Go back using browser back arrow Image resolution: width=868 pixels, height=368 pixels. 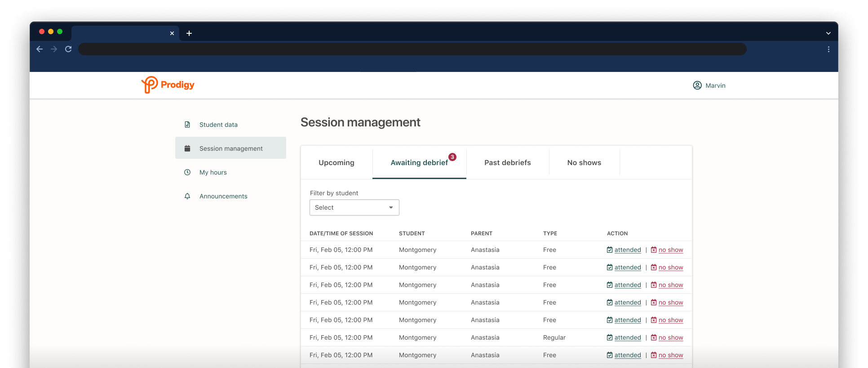point(40,49)
